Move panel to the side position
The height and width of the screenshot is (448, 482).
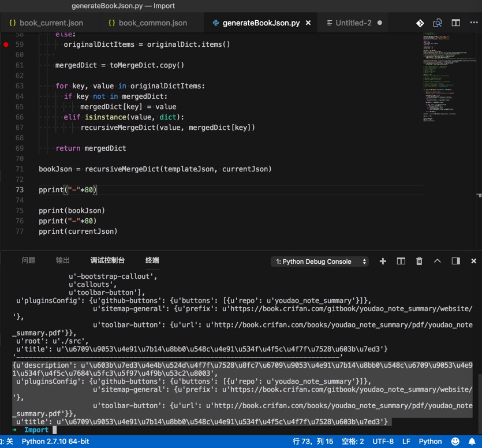[x=455, y=262]
